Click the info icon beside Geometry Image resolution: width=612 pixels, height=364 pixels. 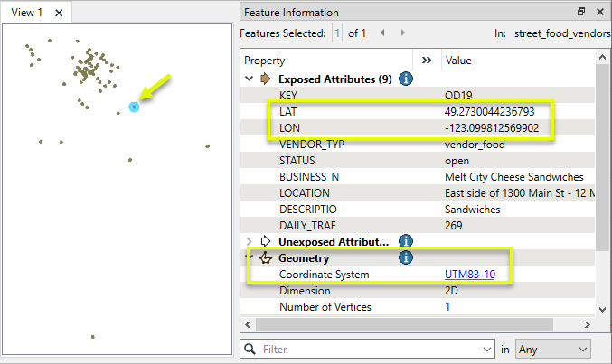click(406, 257)
